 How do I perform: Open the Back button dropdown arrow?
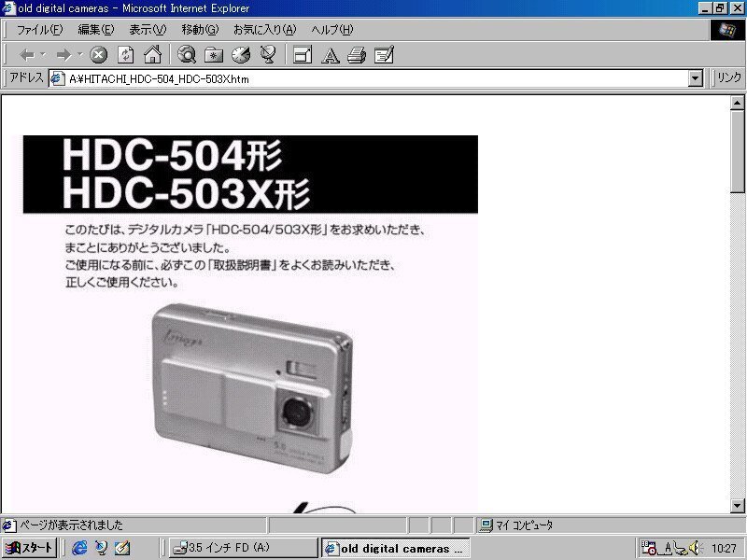point(43,55)
